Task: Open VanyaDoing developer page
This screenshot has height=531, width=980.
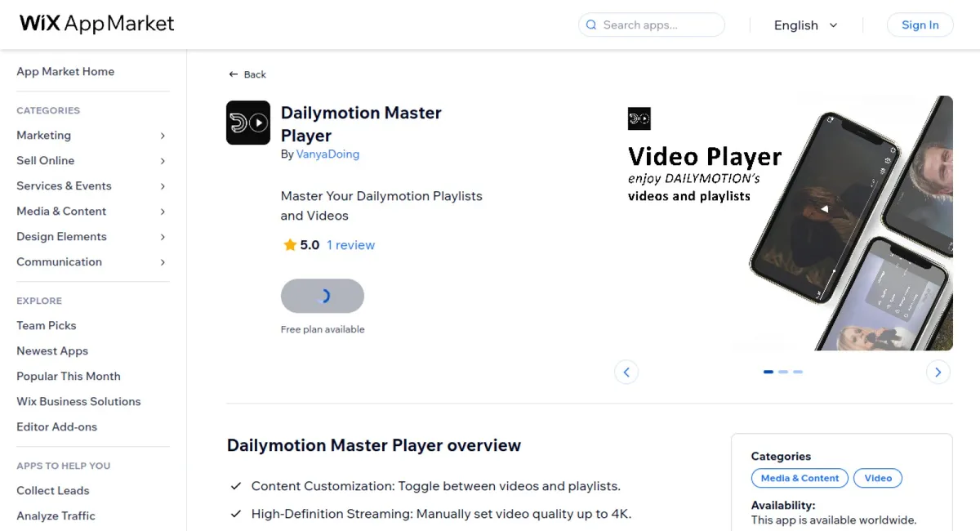Action: (327, 154)
